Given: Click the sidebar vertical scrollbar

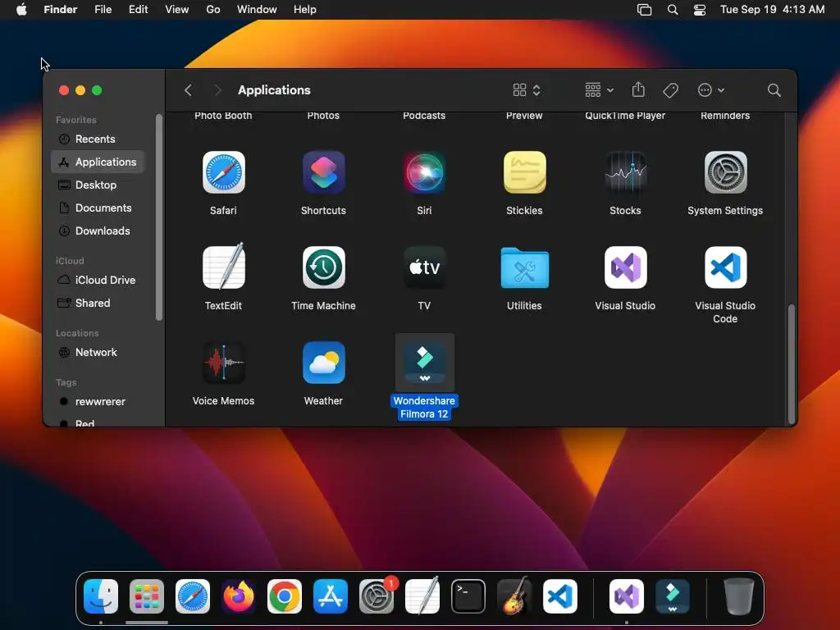Looking at the screenshot, I should click(x=159, y=217).
